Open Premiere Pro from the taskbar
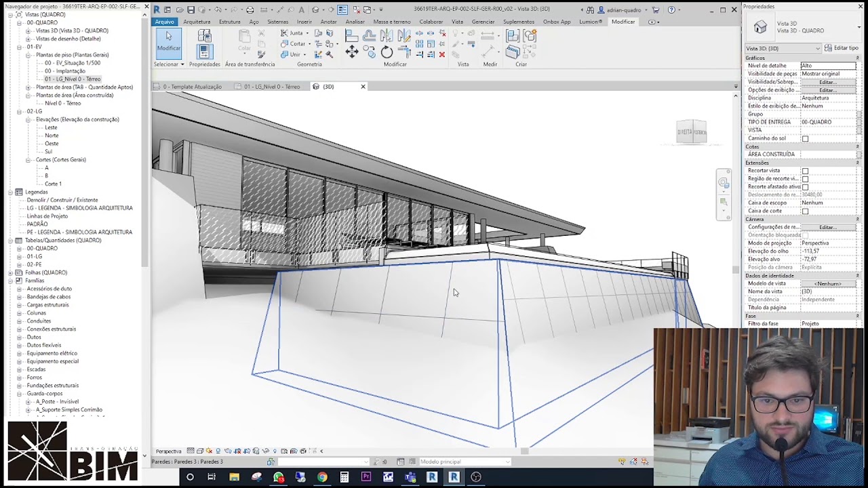The height and width of the screenshot is (488, 868). (x=366, y=477)
